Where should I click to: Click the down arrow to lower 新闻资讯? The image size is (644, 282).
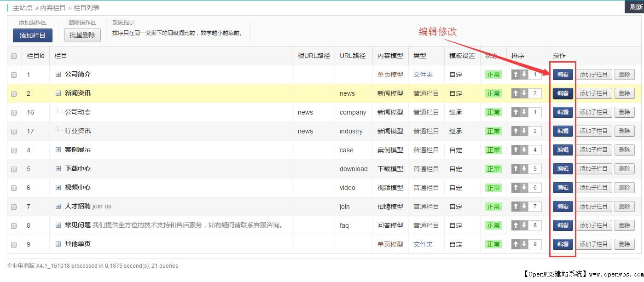point(524,93)
